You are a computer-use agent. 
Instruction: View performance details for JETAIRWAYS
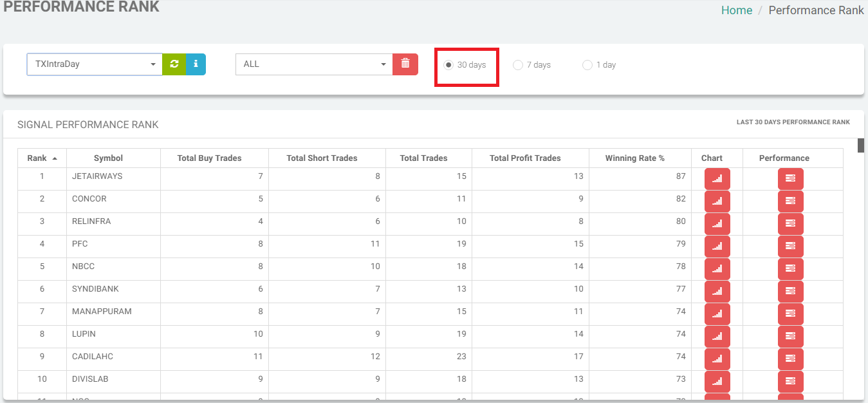pyautogui.click(x=791, y=178)
